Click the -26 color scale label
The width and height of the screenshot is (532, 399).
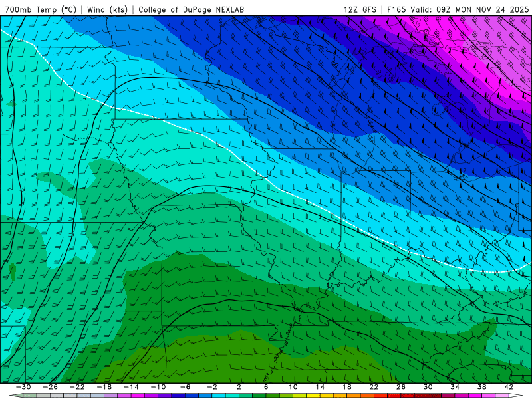tap(51, 387)
